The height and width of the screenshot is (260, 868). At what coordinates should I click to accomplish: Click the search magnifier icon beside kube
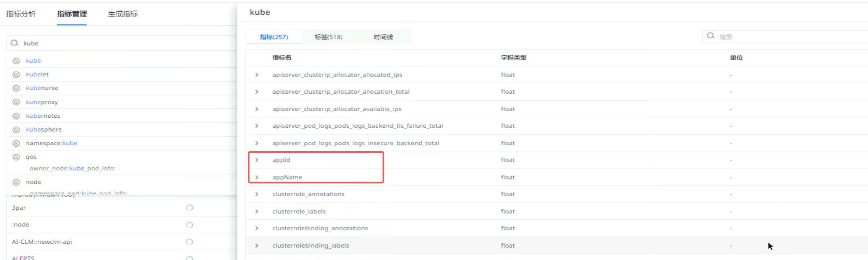(14, 43)
